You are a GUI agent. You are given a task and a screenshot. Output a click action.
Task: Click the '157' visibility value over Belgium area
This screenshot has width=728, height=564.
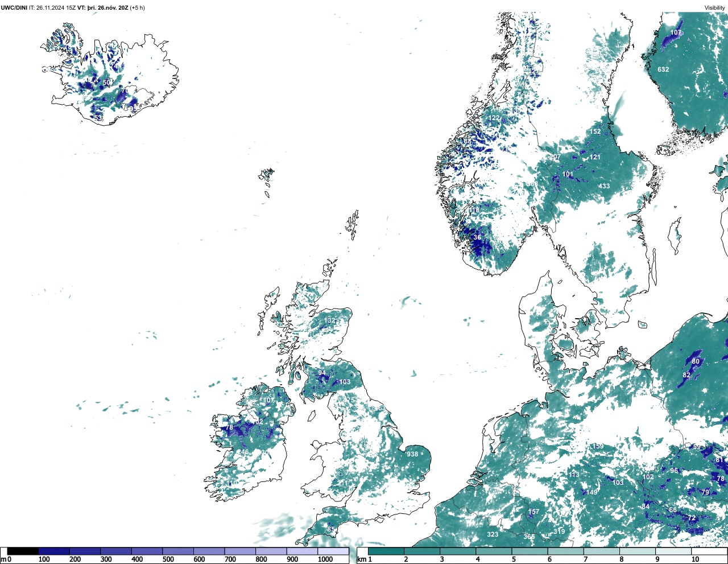tap(533, 512)
